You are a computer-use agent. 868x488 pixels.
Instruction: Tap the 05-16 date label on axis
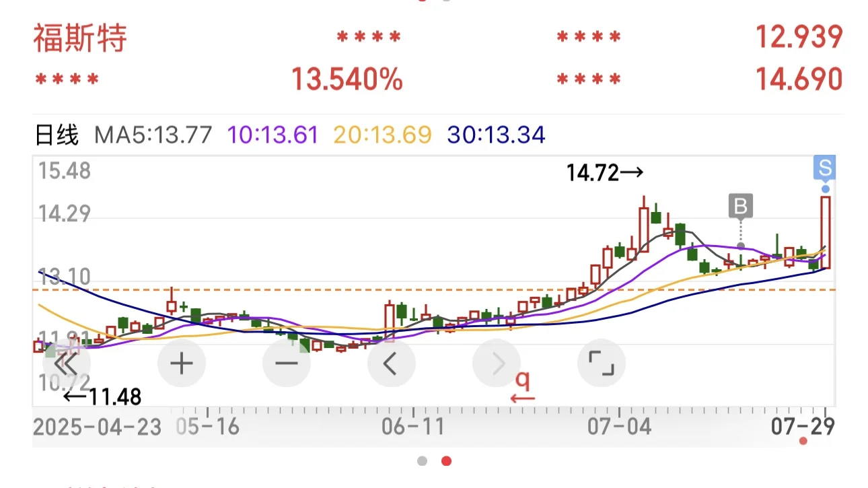click(208, 427)
